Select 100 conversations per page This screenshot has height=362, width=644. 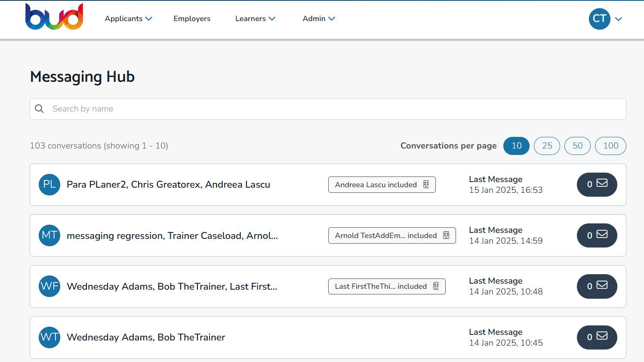point(610,146)
